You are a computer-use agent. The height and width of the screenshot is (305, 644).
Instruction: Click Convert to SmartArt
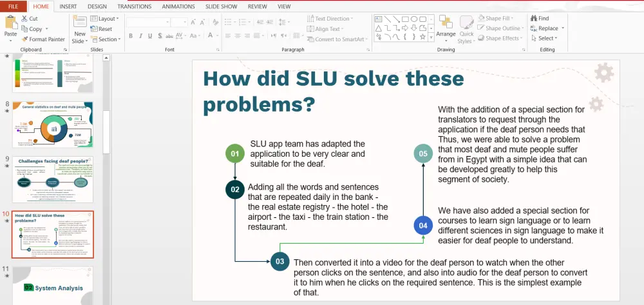[x=337, y=39]
